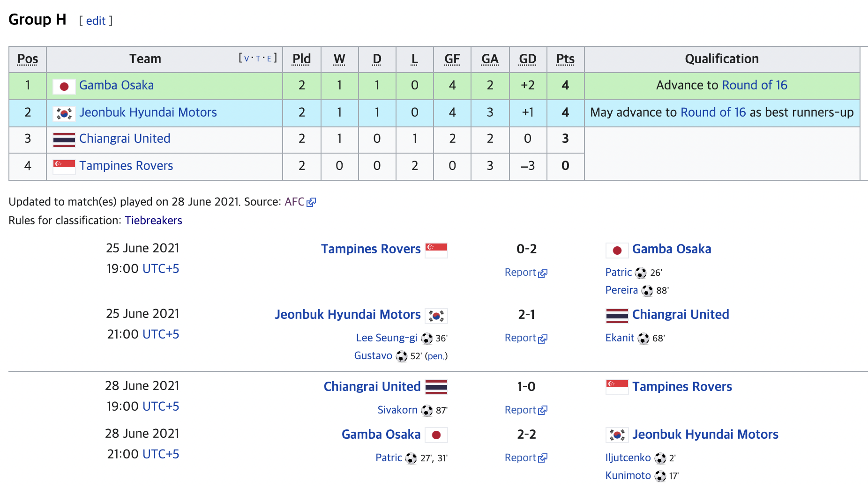Image resolution: width=868 pixels, height=487 pixels.
Task: Click the Pts column header
Action: [565, 59]
